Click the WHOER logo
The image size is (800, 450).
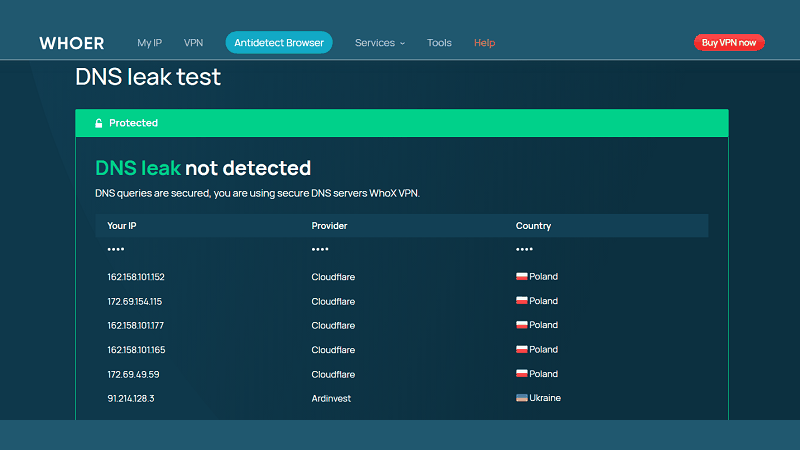(71, 43)
